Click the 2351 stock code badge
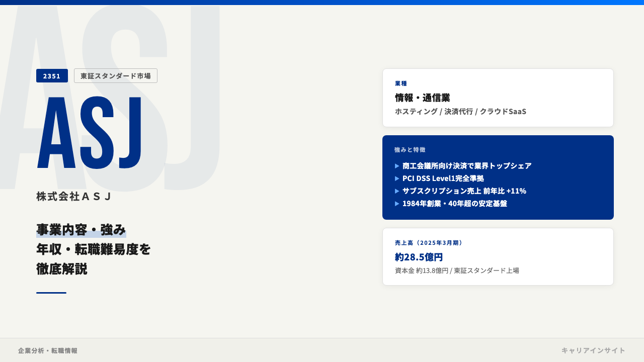 (x=52, y=76)
